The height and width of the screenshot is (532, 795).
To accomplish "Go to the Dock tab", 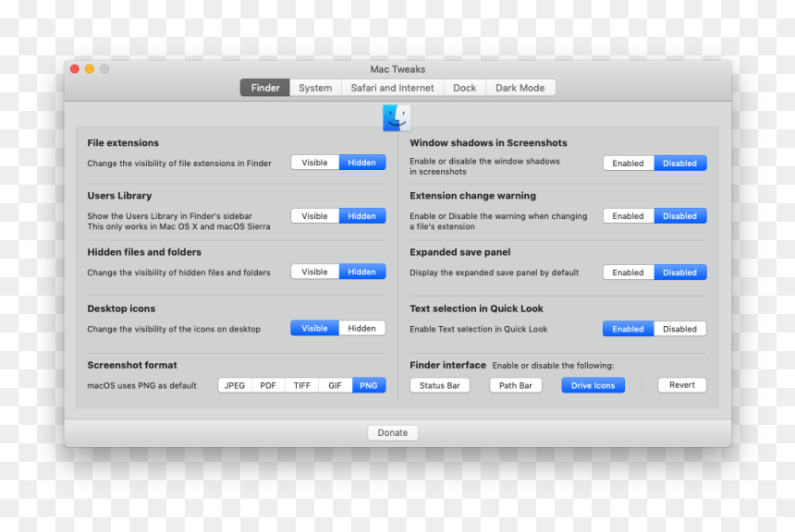I will click(464, 88).
